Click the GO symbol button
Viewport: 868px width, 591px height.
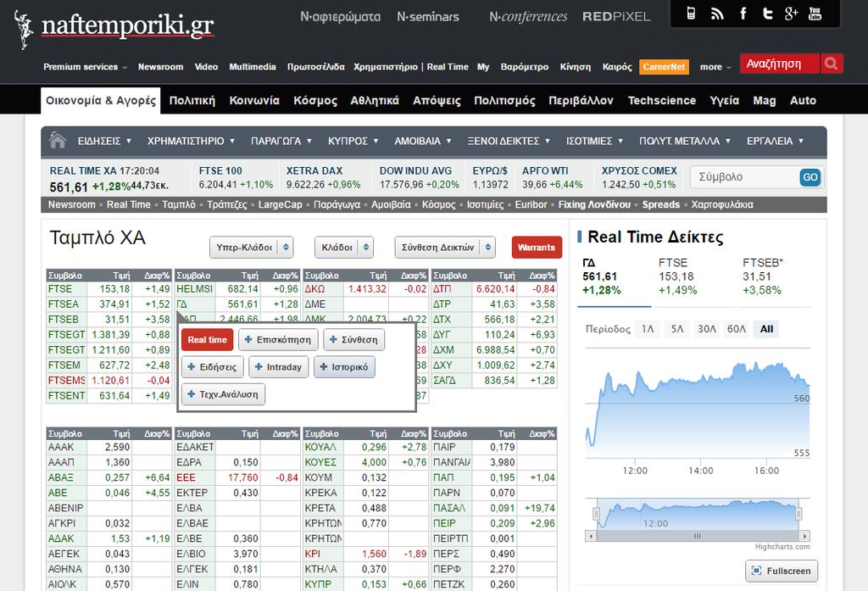coord(810,177)
